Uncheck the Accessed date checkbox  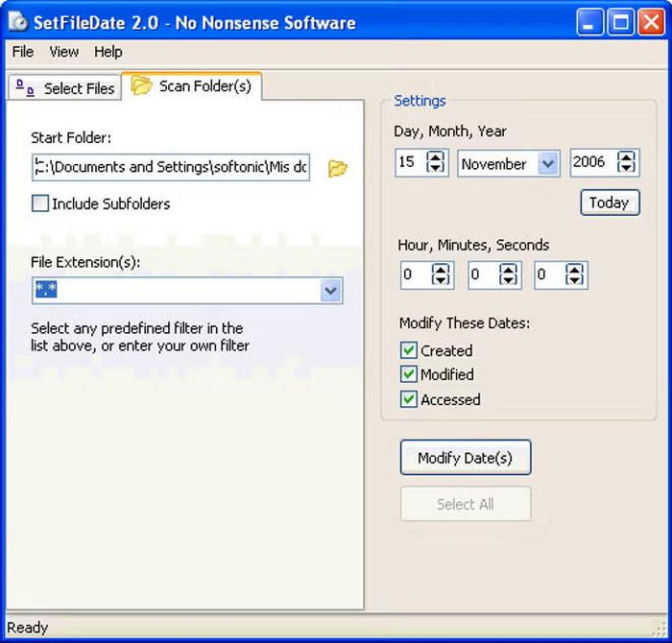click(408, 399)
